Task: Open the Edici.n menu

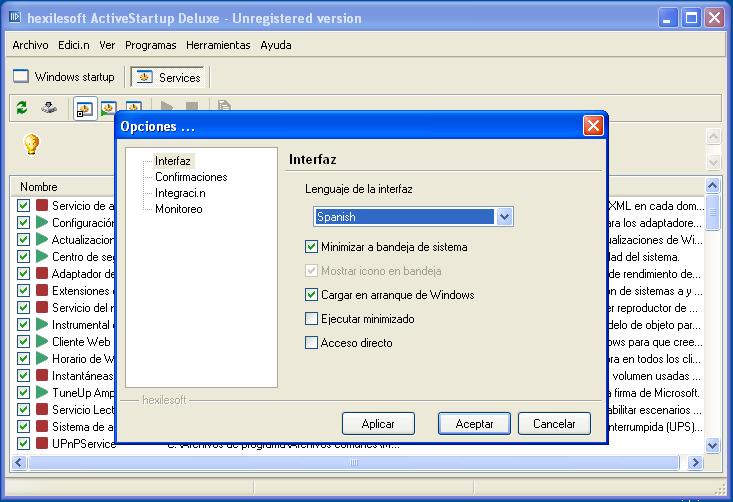Action: click(x=73, y=45)
